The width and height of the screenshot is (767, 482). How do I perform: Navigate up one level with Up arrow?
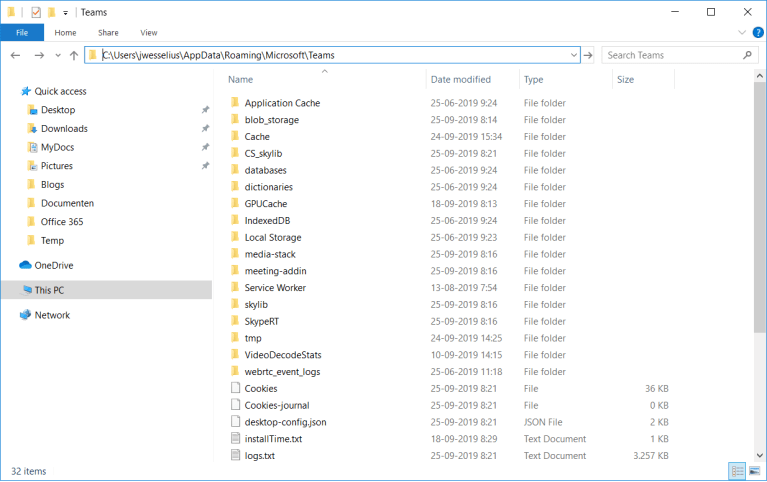pos(73,55)
